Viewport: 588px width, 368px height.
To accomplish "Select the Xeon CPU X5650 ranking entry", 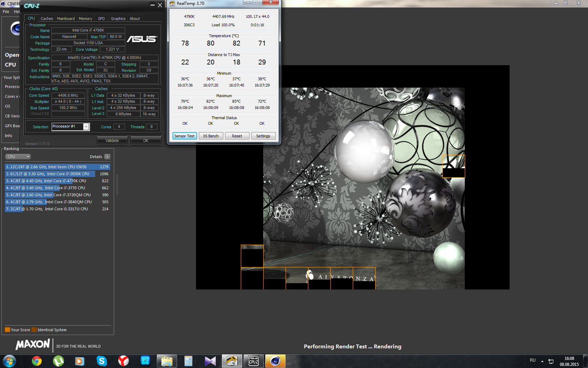I will coord(57,167).
